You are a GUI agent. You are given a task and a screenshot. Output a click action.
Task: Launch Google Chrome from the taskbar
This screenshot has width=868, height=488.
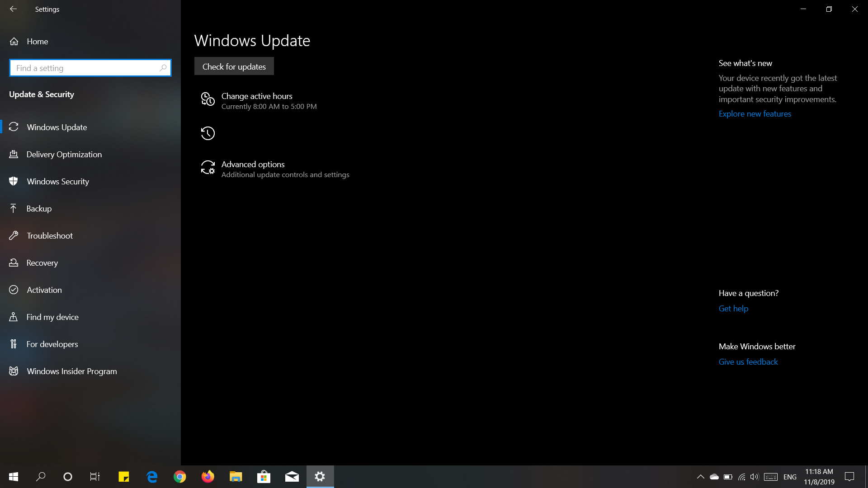[x=180, y=477]
